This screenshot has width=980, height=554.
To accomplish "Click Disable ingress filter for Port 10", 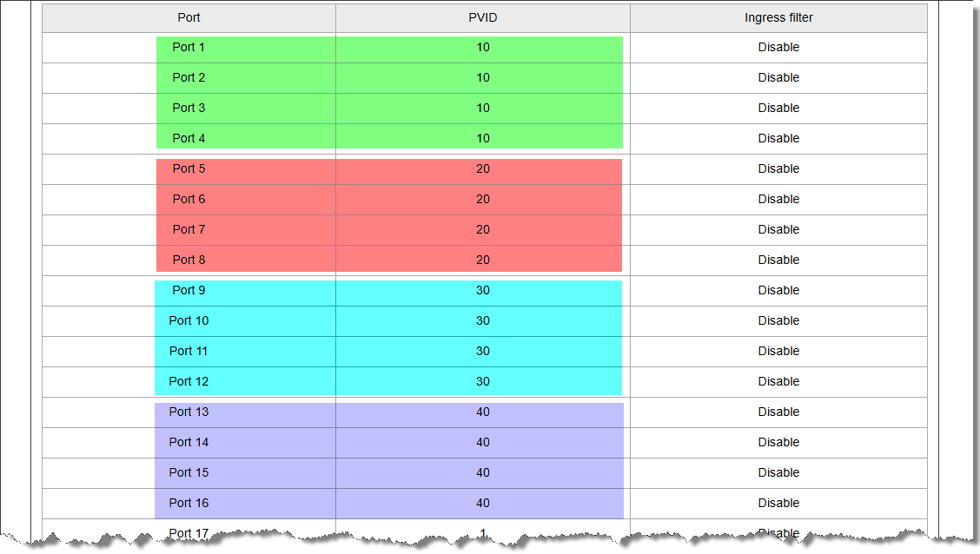I will (x=778, y=321).
